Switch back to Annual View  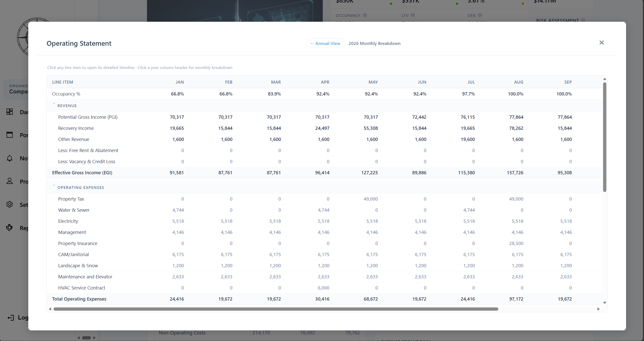click(325, 43)
